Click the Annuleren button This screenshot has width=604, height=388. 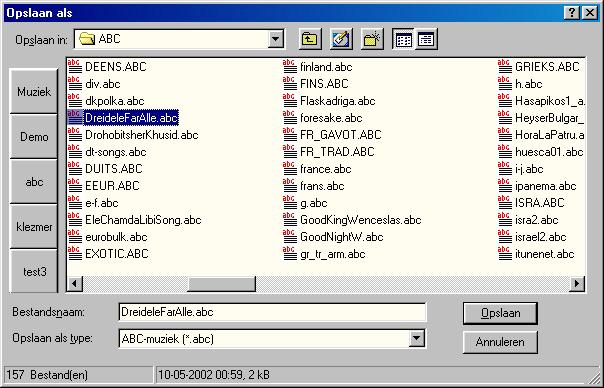500,342
